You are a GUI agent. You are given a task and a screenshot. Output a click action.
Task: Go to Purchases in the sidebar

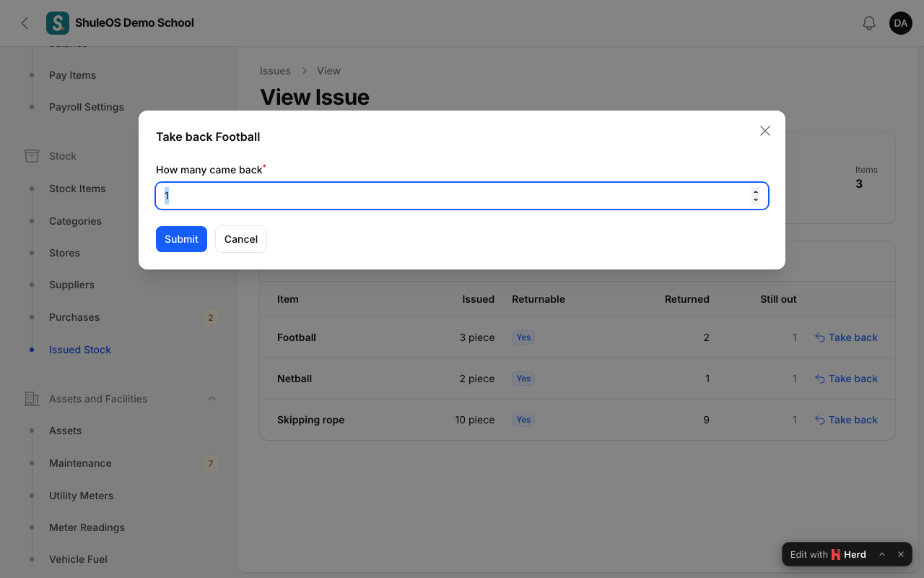74,317
